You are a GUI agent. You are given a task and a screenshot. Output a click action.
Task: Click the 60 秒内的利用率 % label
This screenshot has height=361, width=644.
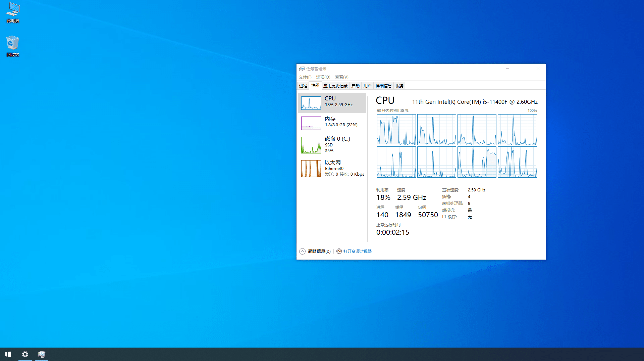coord(392,110)
